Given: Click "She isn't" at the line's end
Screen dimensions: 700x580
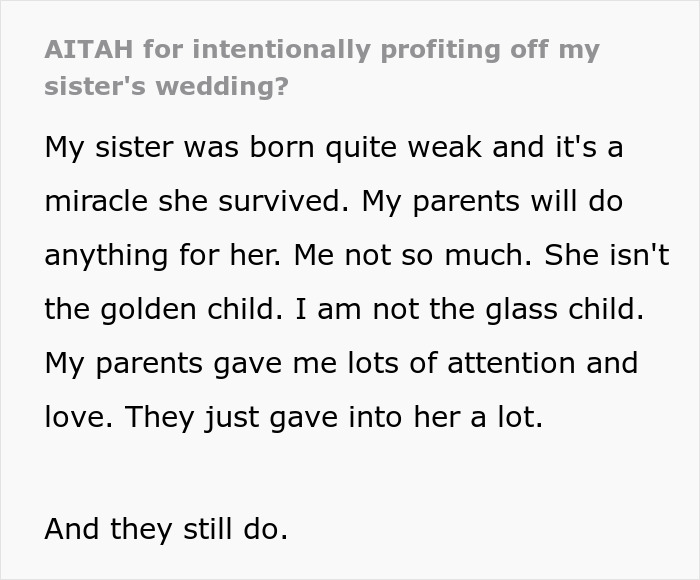Looking at the screenshot, I should 607,256.
